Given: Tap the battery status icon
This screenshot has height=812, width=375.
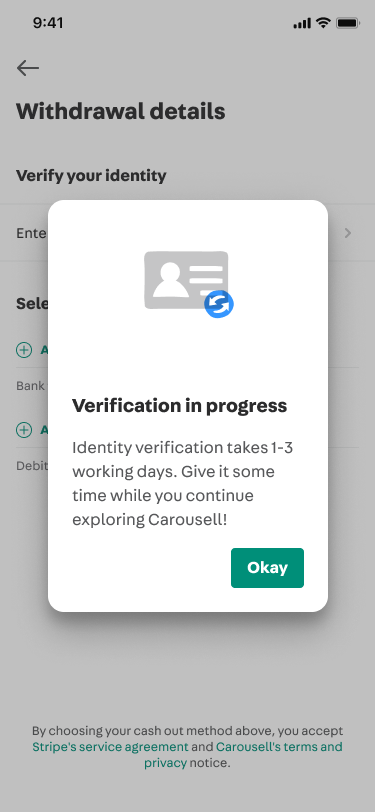Looking at the screenshot, I should 348,23.
